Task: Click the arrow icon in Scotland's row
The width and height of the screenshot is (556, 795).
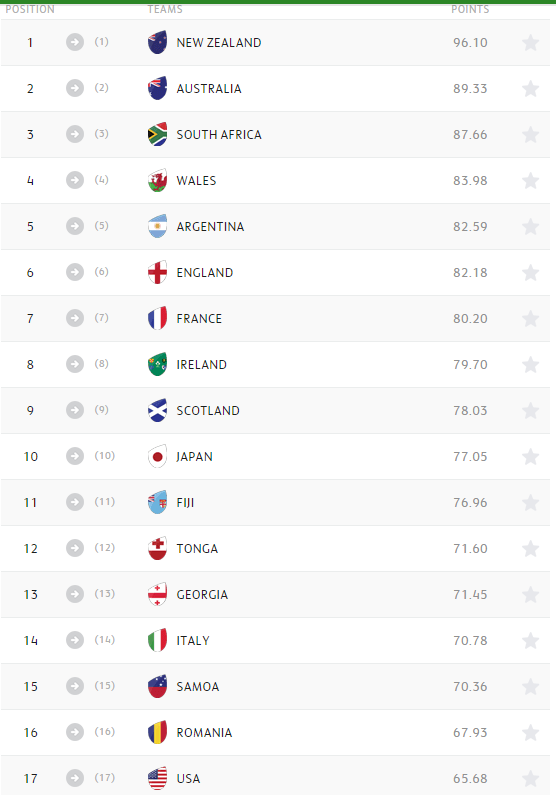Action: [x=75, y=410]
